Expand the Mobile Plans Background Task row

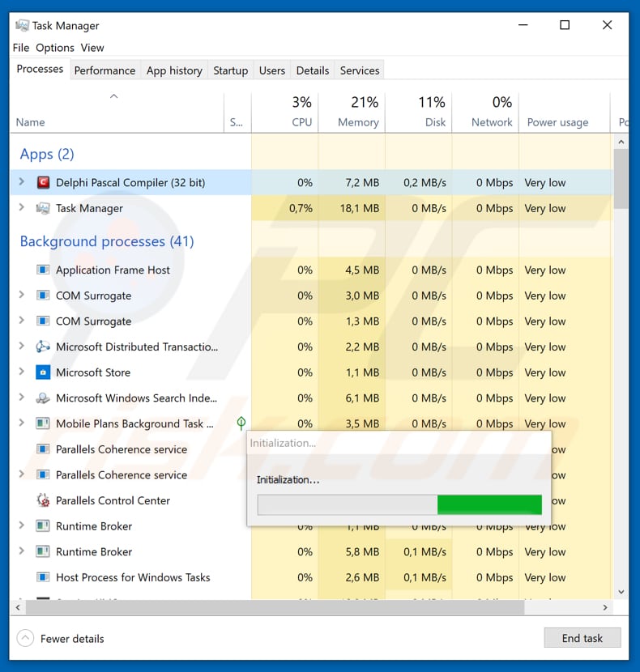point(21,423)
